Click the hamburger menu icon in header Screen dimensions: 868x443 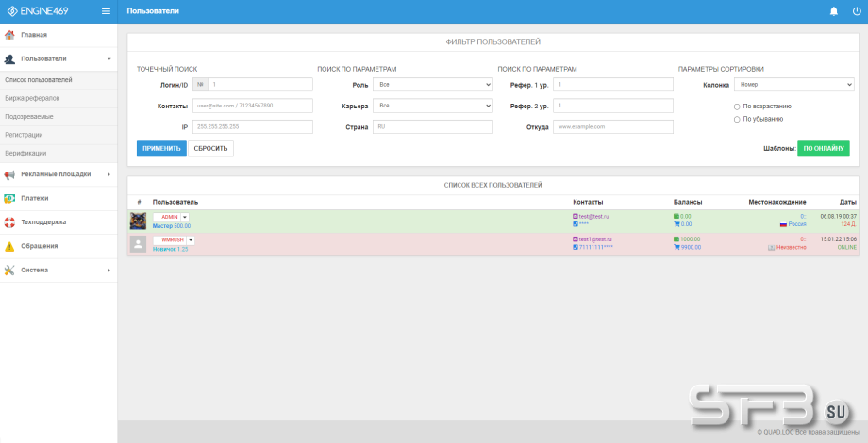[x=106, y=11]
